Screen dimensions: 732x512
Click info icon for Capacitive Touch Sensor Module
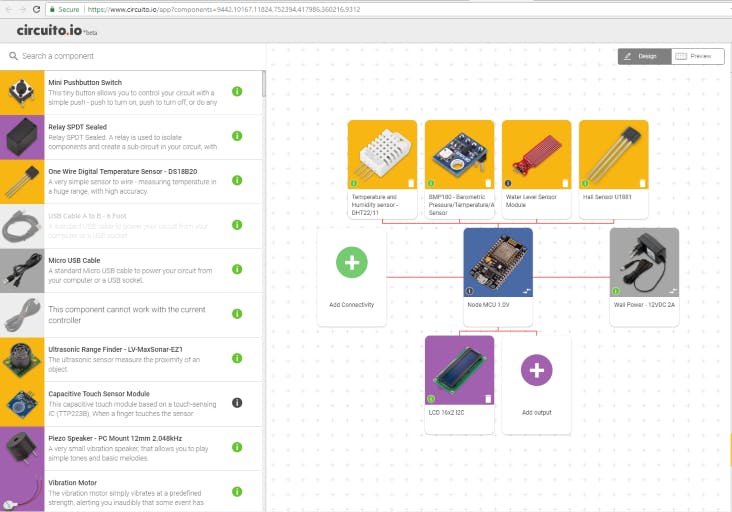coord(237,402)
